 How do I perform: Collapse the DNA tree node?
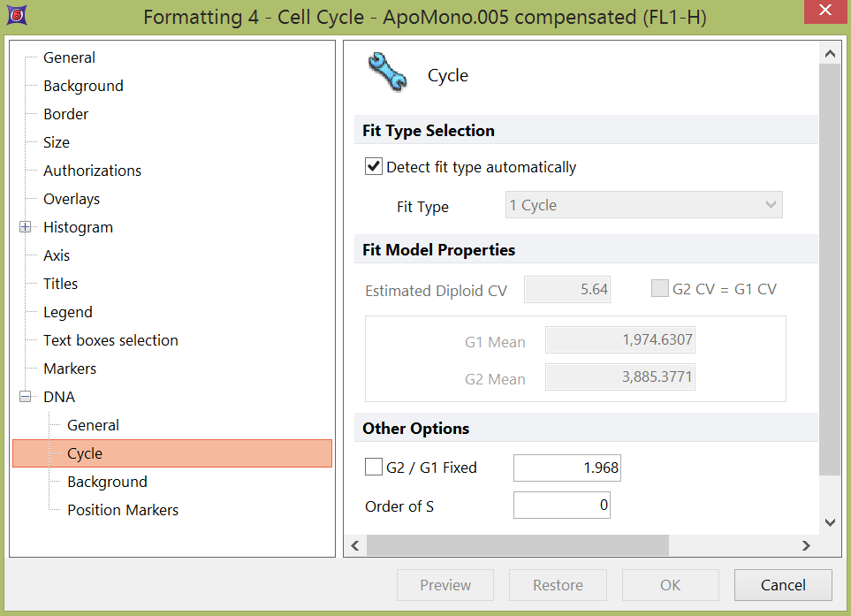(x=25, y=397)
